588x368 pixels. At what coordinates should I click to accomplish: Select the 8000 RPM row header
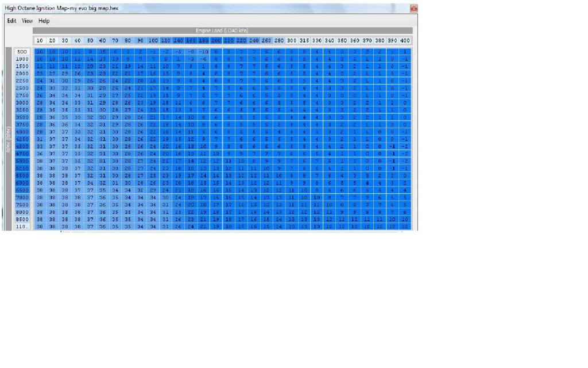coord(22,212)
